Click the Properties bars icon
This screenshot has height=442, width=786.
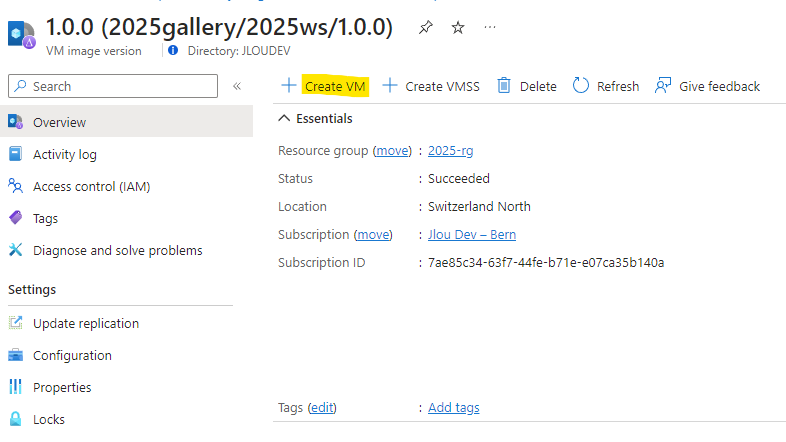click(x=16, y=386)
